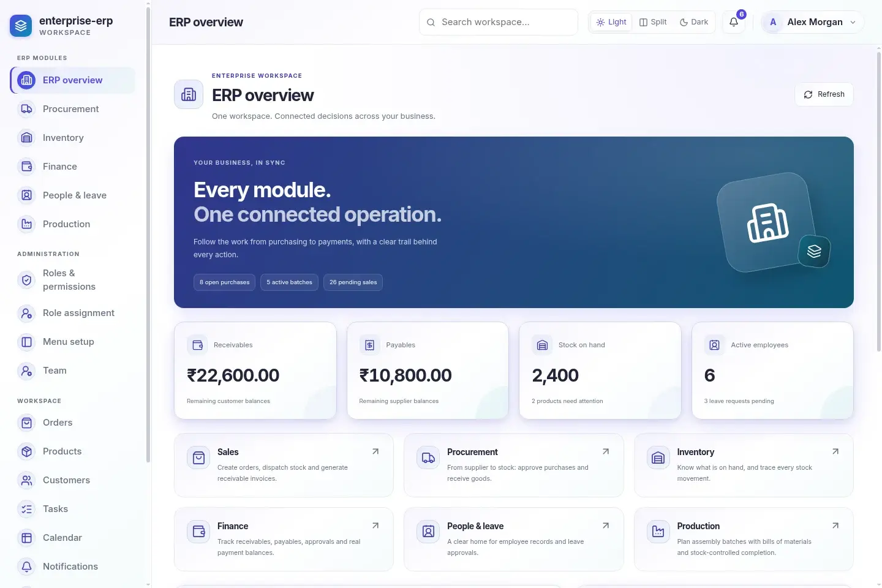Screen dimensions: 882x588
Task: Click the Production factory icon in sidebar
Action: pos(26,224)
